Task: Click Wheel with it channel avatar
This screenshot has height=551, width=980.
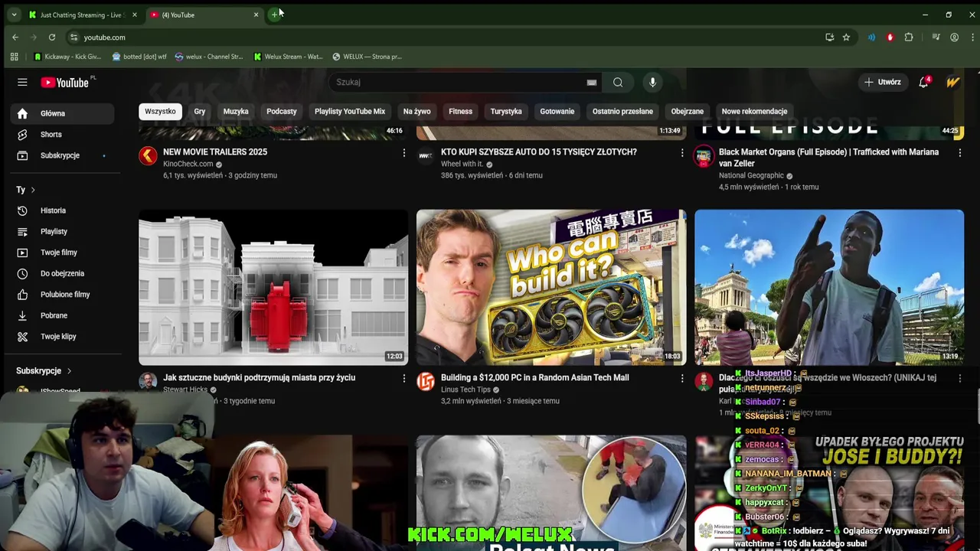Action: pos(426,156)
